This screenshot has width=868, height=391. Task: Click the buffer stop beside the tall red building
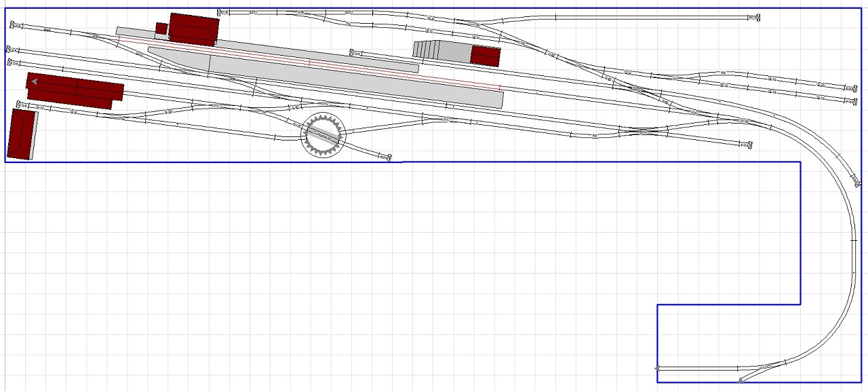pos(20,105)
